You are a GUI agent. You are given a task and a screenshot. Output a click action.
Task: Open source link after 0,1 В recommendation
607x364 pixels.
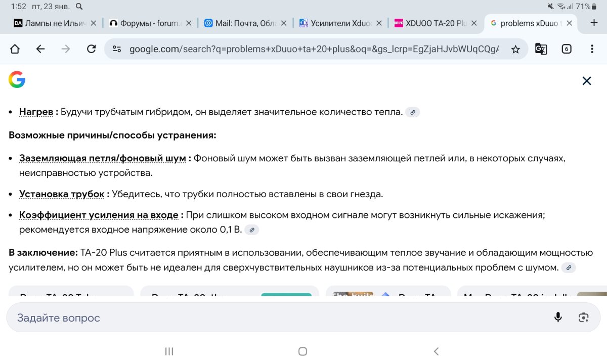(x=251, y=230)
